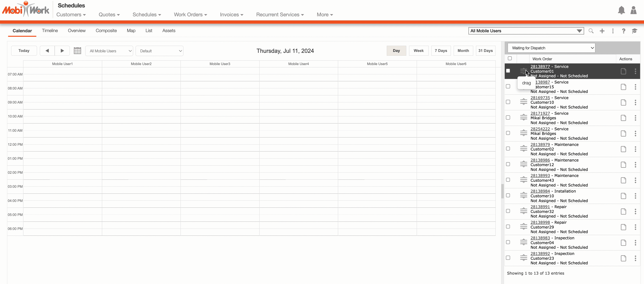Viewport: 644px width, 284px height.
Task: Open the Default view dropdown
Action: pyautogui.click(x=159, y=51)
